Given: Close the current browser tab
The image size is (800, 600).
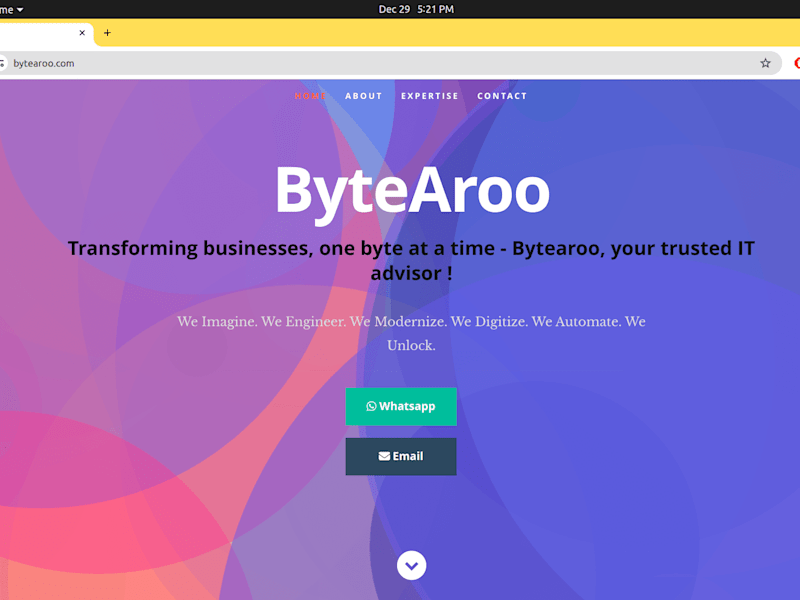Looking at the screenshot, I should pyautogui.click(x=82, y=33).
